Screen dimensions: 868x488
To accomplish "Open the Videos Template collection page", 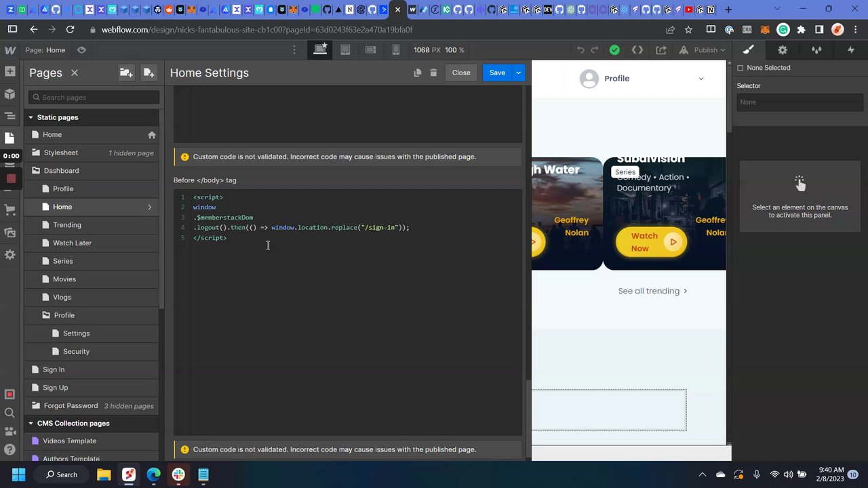I will point(92,441).
